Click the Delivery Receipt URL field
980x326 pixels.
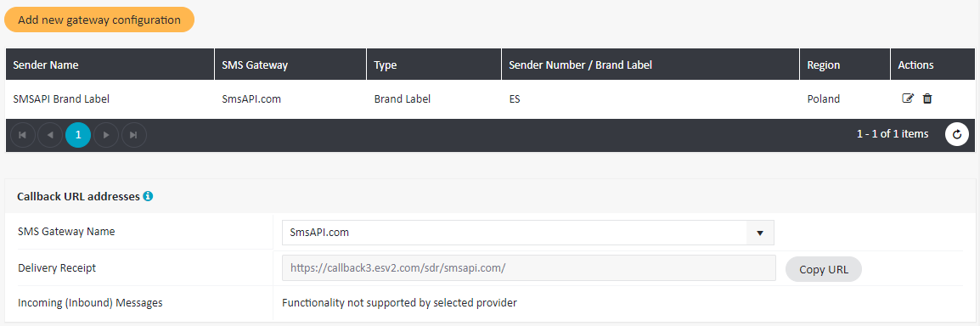click(529, 268)
